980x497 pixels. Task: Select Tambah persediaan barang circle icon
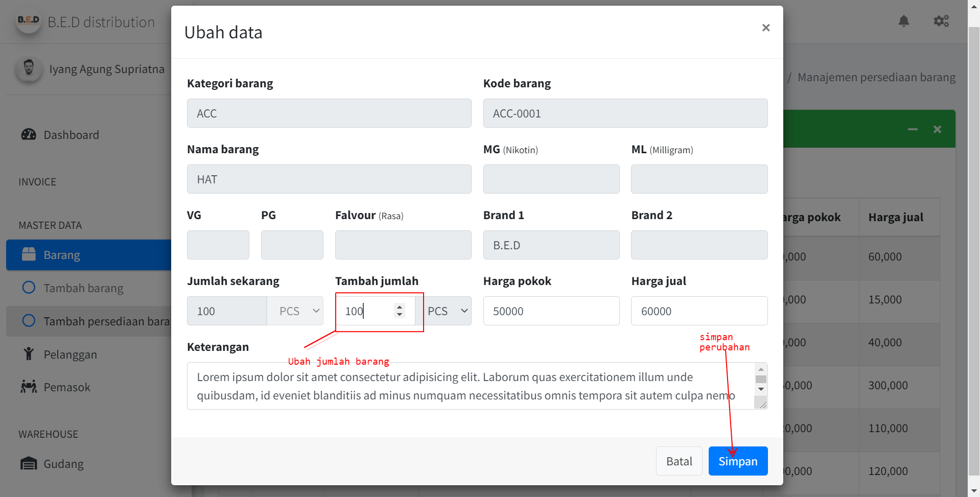click(29, 321)
